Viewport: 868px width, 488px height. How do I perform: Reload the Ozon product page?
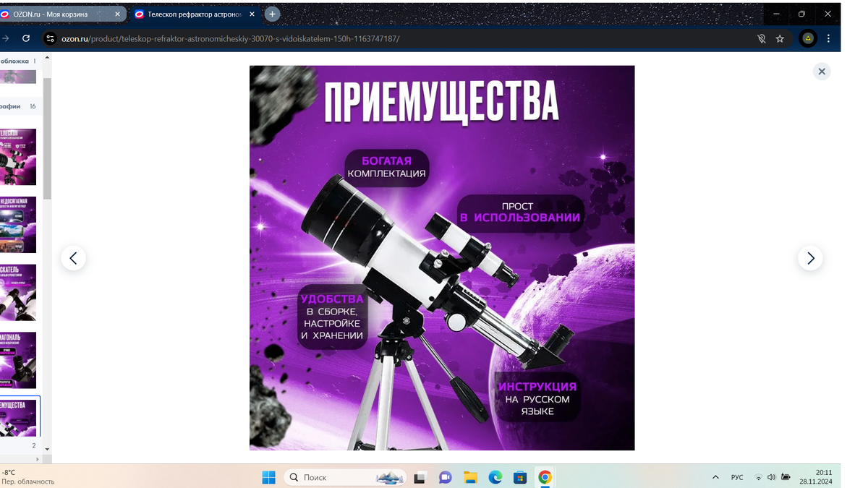click(26, 38)
